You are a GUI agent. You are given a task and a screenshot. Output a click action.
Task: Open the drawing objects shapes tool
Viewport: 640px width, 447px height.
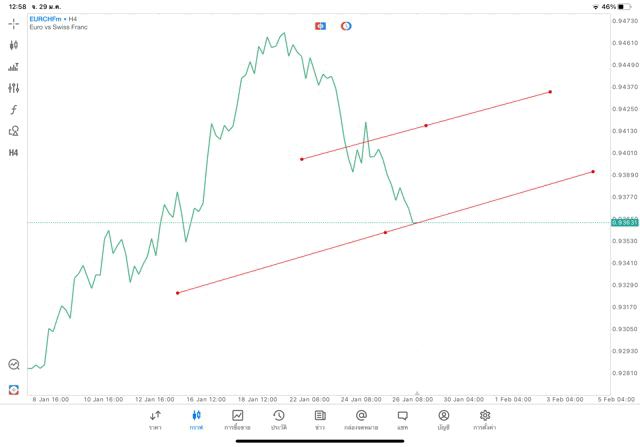[14, 131]
